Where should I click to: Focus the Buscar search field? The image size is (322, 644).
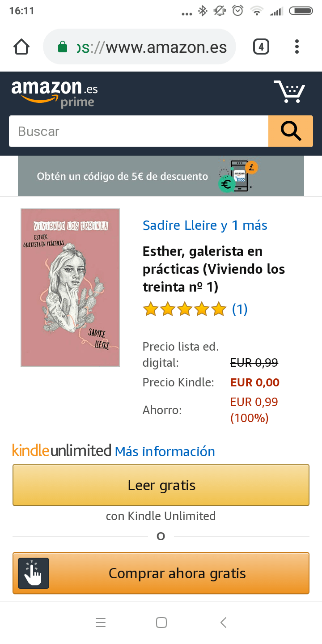pyautogui.click(x=139, y=131)
